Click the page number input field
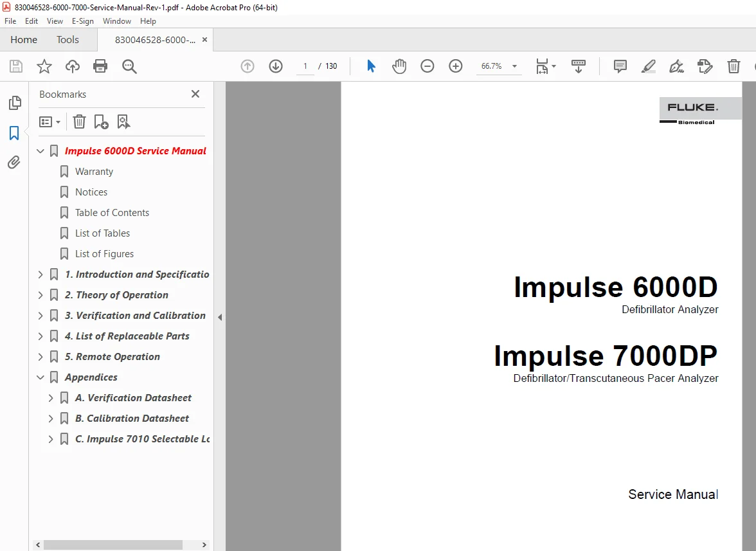Viewport: 756px width, 551px height. coord(305,66)
